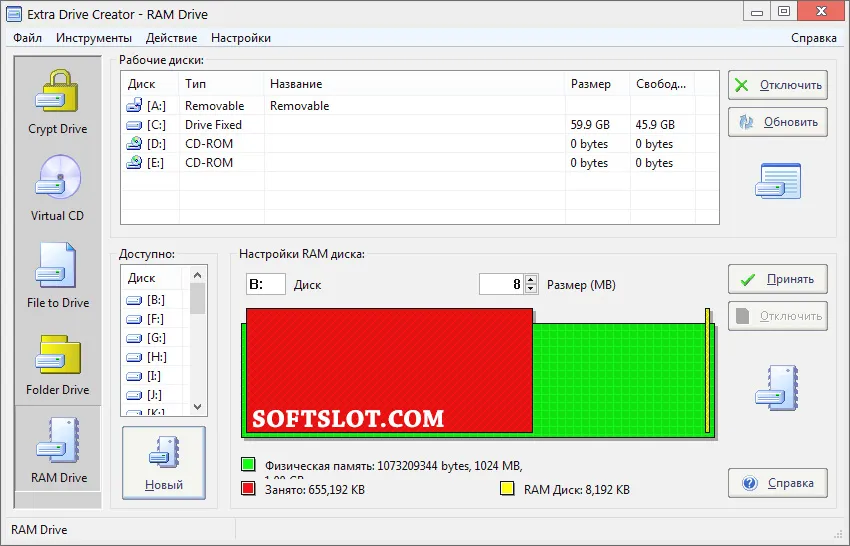
Task: Click the available disks scrollbar down arrow
Action: pyautogui.click(x=197, y=407)
